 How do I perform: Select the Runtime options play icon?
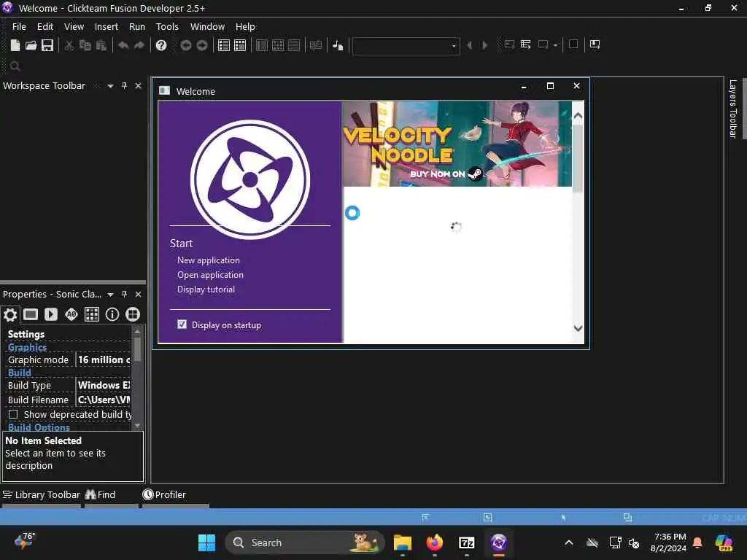51,314
